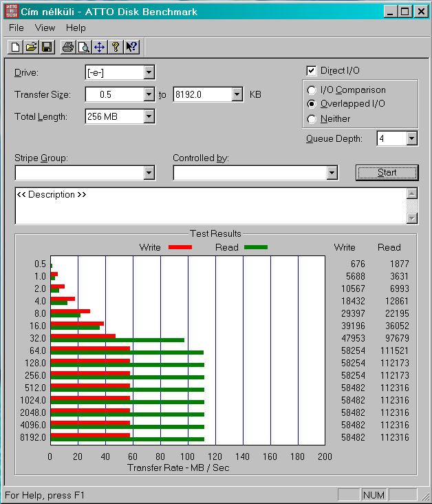Screen dimensions: 432x504
Task: Click the Read value 111521
Action: click(395, 350)
